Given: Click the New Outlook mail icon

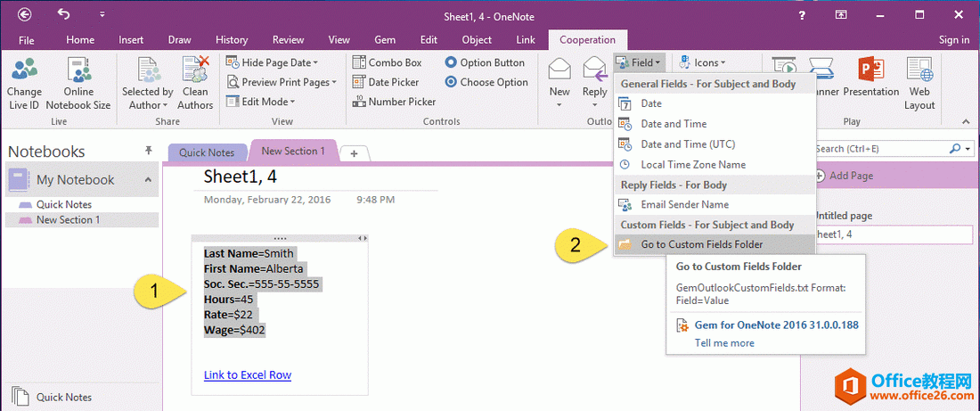Looking at the screenshot, I should 559,70.
